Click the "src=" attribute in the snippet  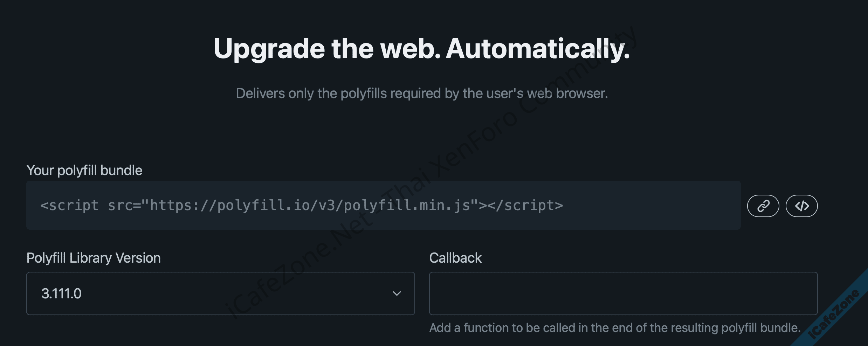point(124,206)
